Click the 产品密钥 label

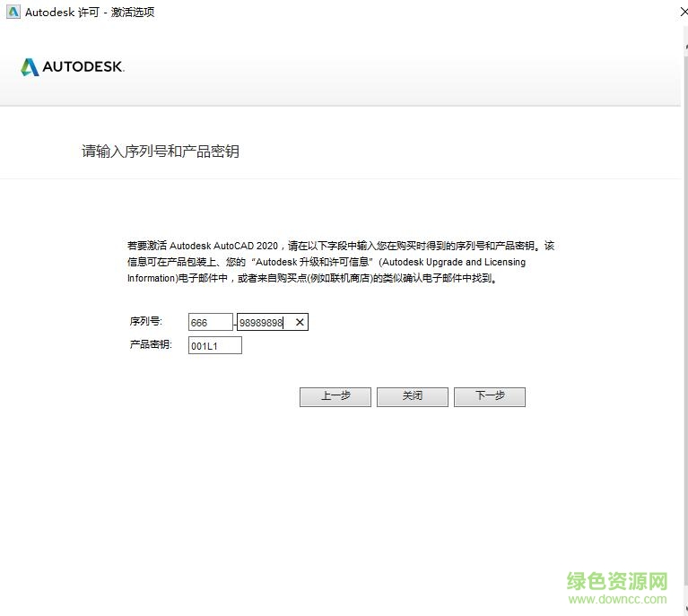point(151,345)
